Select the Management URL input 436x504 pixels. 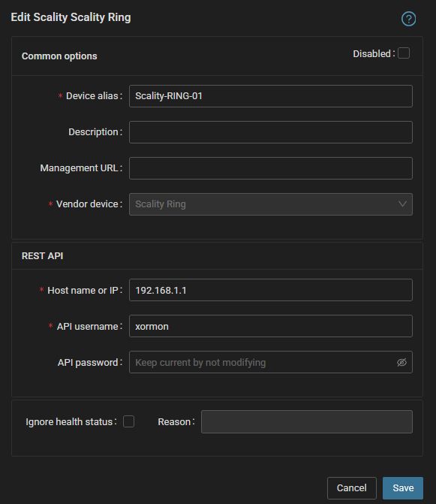coord(271,168)
